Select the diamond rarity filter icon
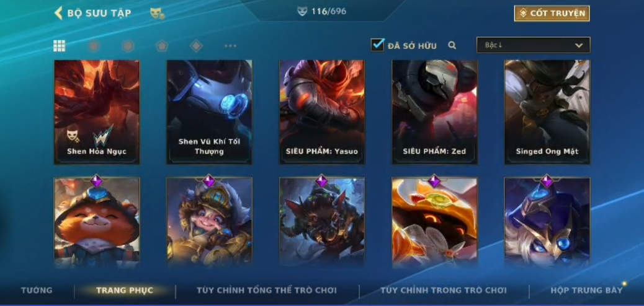644x306 pixels. tap(196, 46)
